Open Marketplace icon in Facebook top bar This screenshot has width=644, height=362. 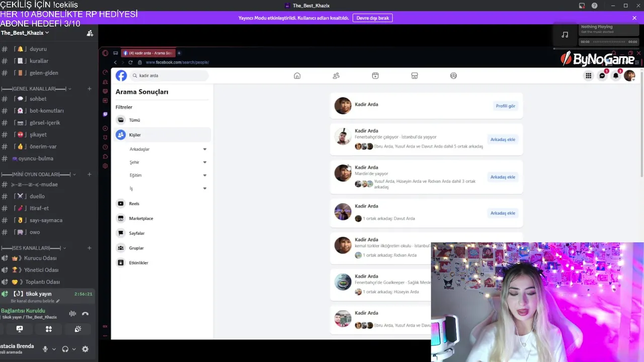[415, 75]
